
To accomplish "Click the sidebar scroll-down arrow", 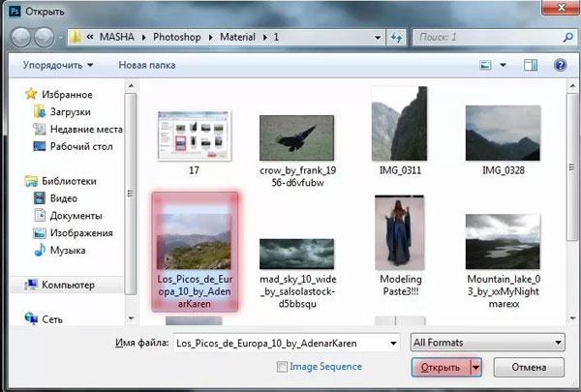I will pyautogui.click(x=131, y=318).
